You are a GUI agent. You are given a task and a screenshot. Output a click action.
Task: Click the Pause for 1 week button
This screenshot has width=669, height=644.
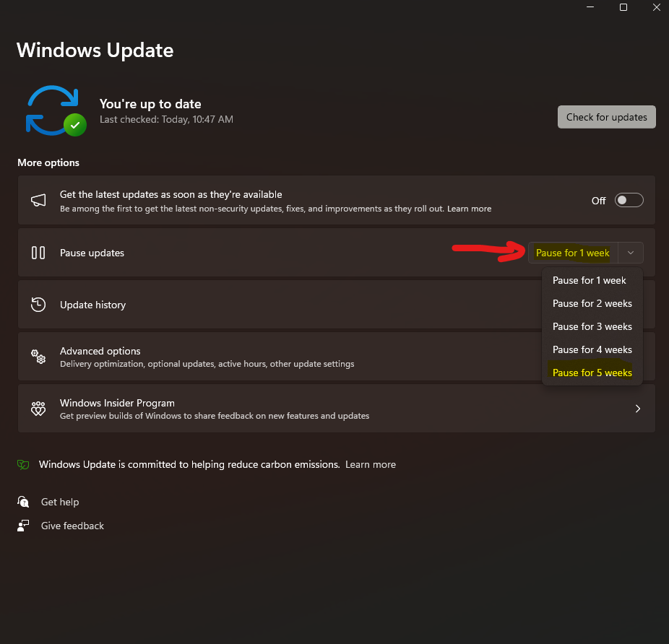pos(573,253)
